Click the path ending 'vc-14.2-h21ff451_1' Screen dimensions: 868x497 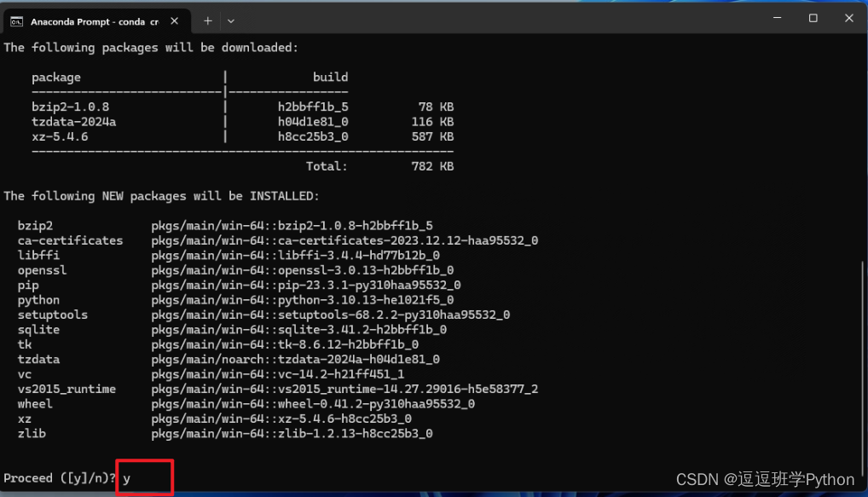[278, 374]
